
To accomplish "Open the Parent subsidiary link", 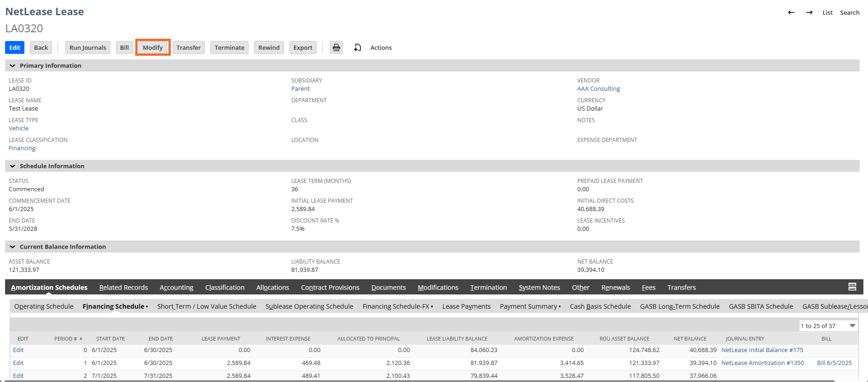I will (301, 88).
